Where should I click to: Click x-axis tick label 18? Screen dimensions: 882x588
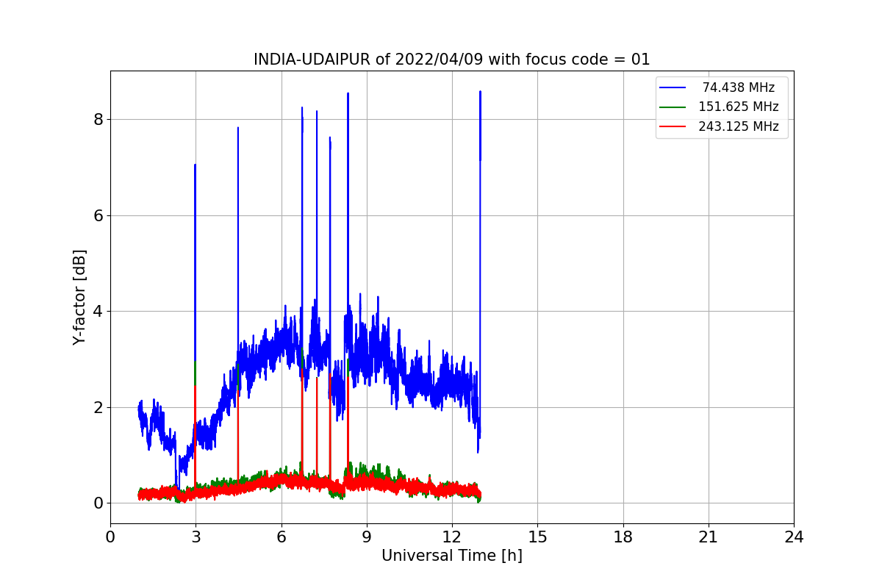623,537
